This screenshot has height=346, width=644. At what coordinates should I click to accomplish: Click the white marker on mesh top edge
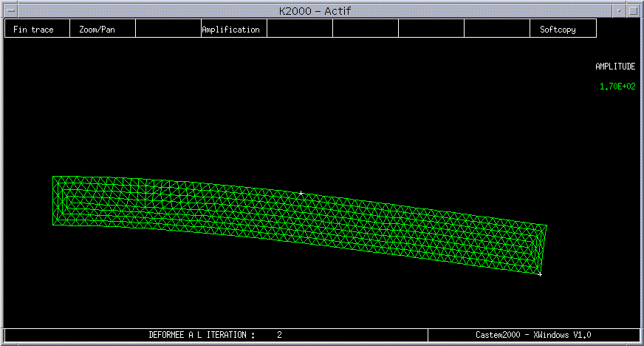pyautogui.click(x=301, y=194)
